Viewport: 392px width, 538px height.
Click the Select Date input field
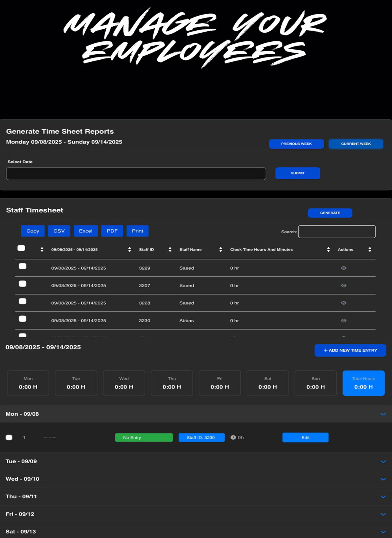[x=136, y=173]
